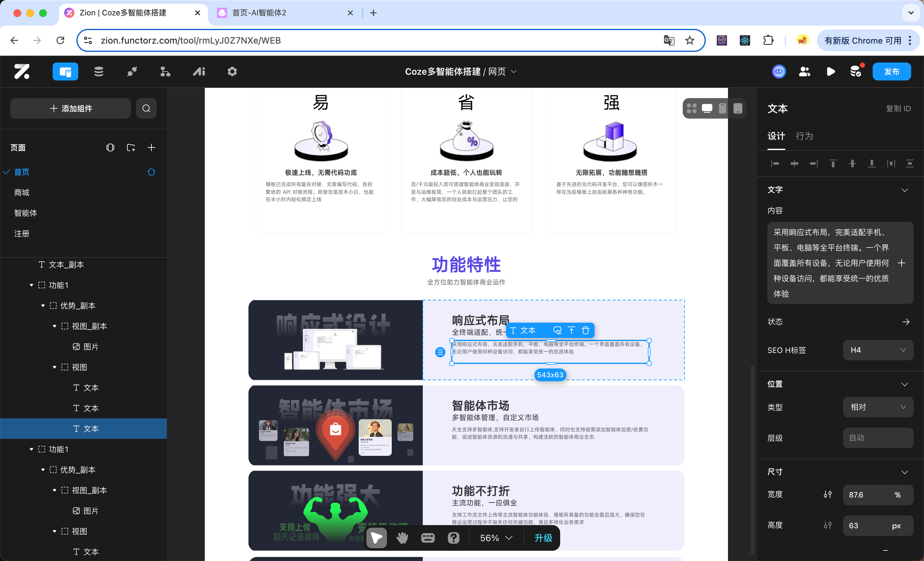Click the distribute horizontally icon
This screenshot has height=561, width=924.
[x=891, y=163]
